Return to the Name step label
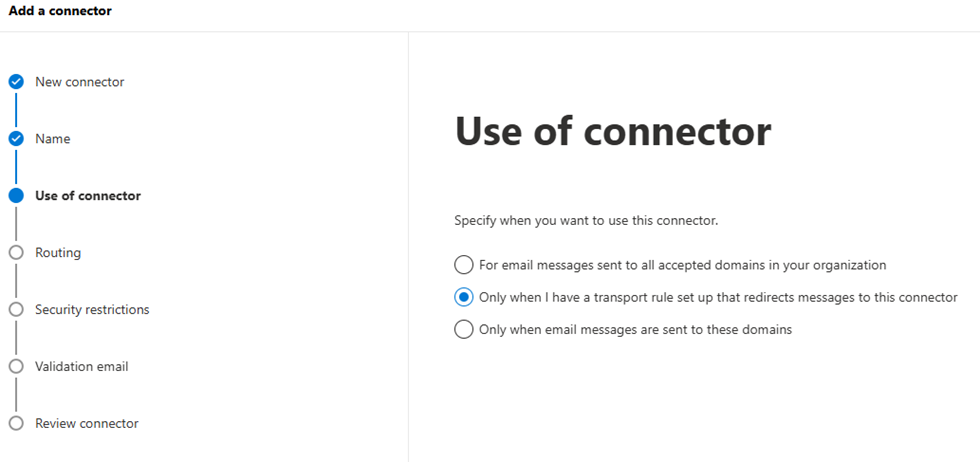980x462 pixels. (53, 139)
